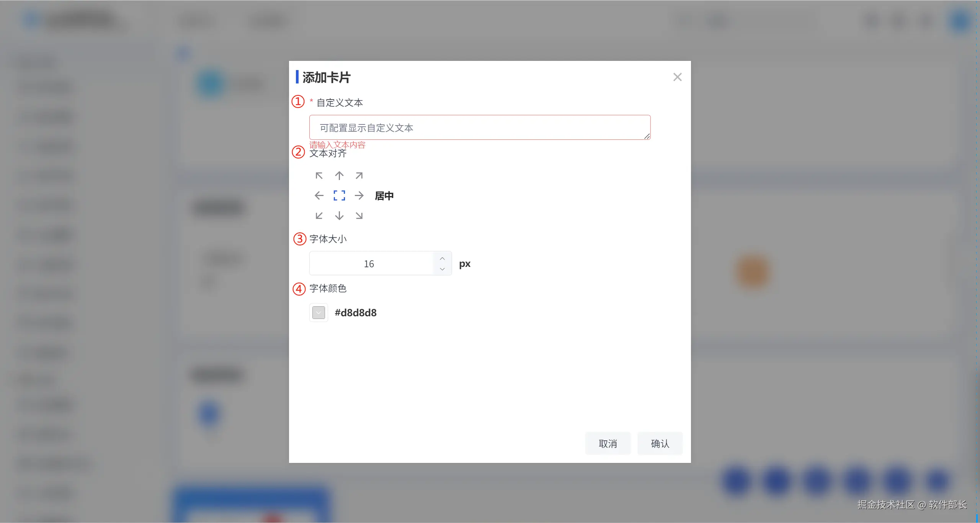Open the font color picker swatch
The height and width of the screenshot is (523, 980).
click(x=318, y=312)
